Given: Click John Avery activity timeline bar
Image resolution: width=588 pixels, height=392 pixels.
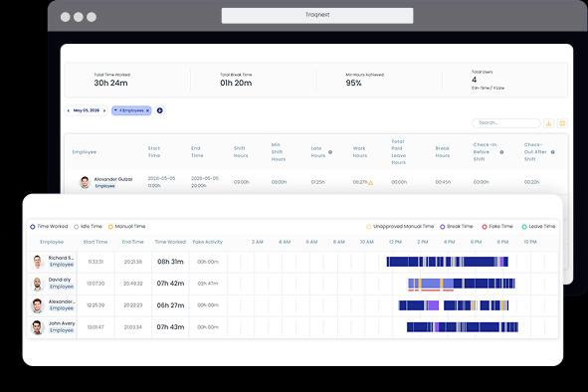Looking at the screenshot, I should (463, 327).
